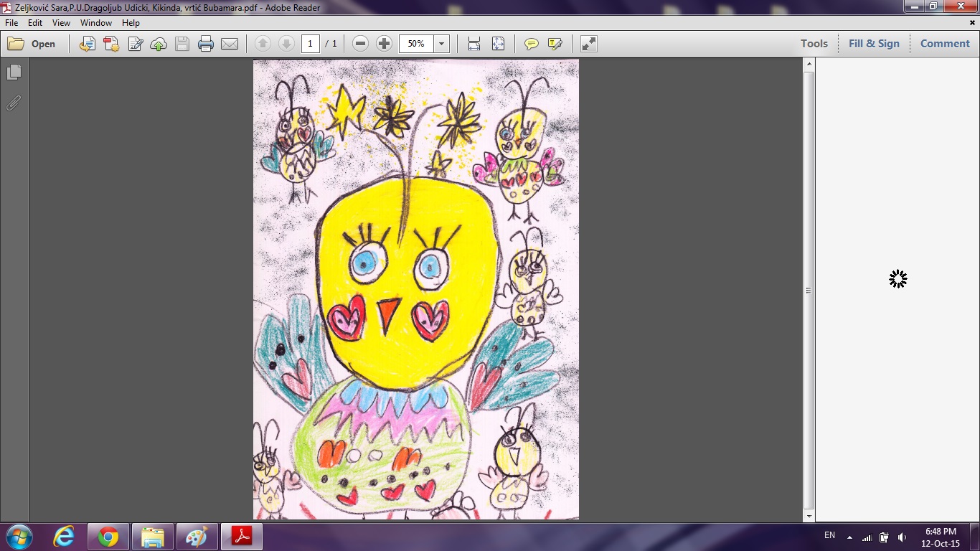
Task: Click the Open file button
Action: click(32, 44)
